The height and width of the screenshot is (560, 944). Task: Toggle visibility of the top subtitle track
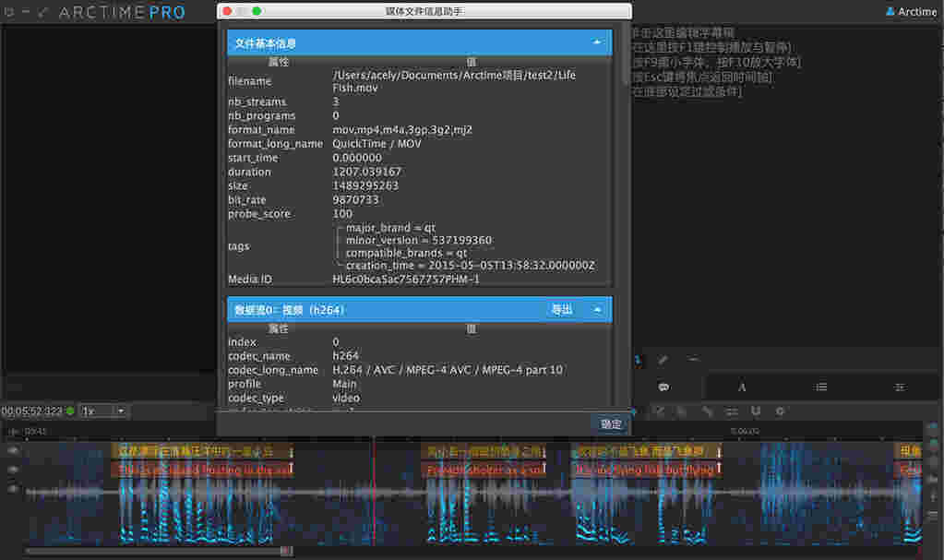click(x=11, y=450)
